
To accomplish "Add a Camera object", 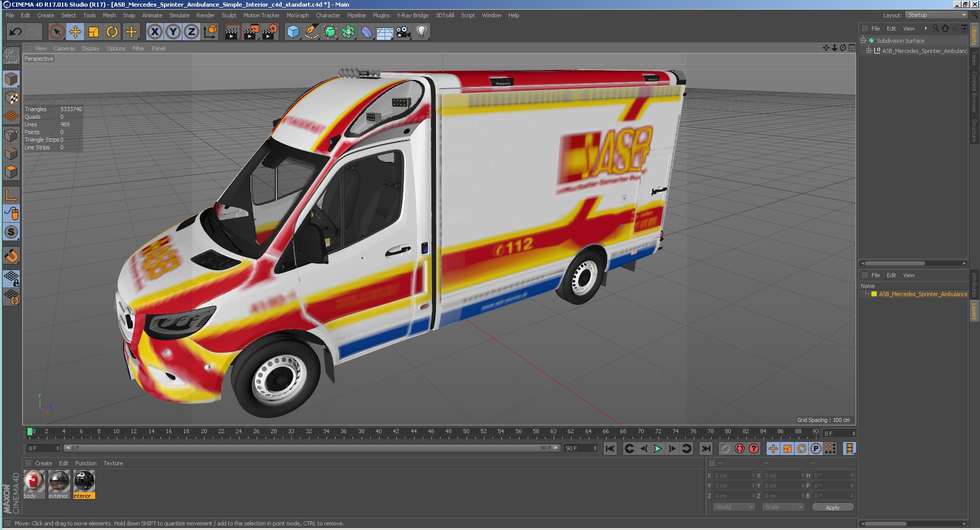I will [x=403, y=32].
